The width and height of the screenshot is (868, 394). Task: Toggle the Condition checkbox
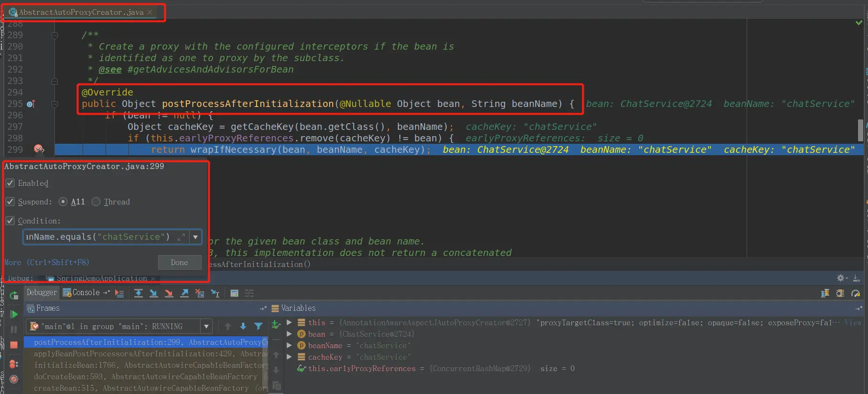10,221
